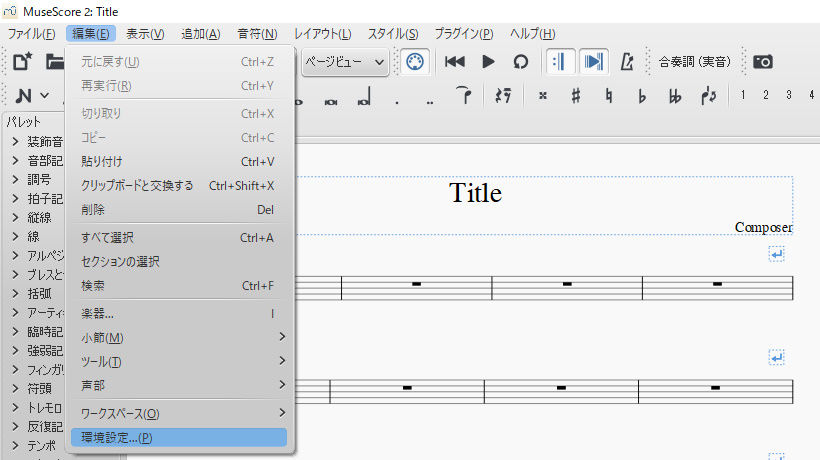This screenshot has width=820, height=460.
Task: Expand the ワークスペース(O) submenu
Action: point(178,413)
